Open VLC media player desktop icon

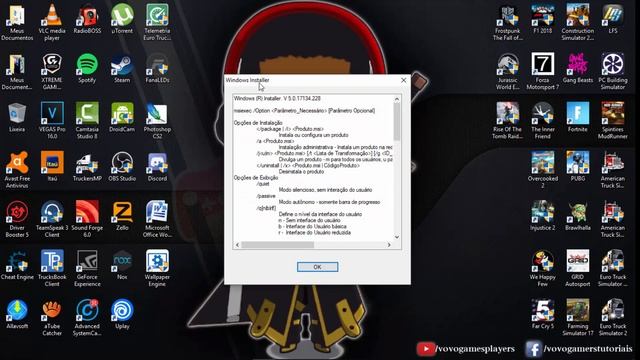pos(52,22)
